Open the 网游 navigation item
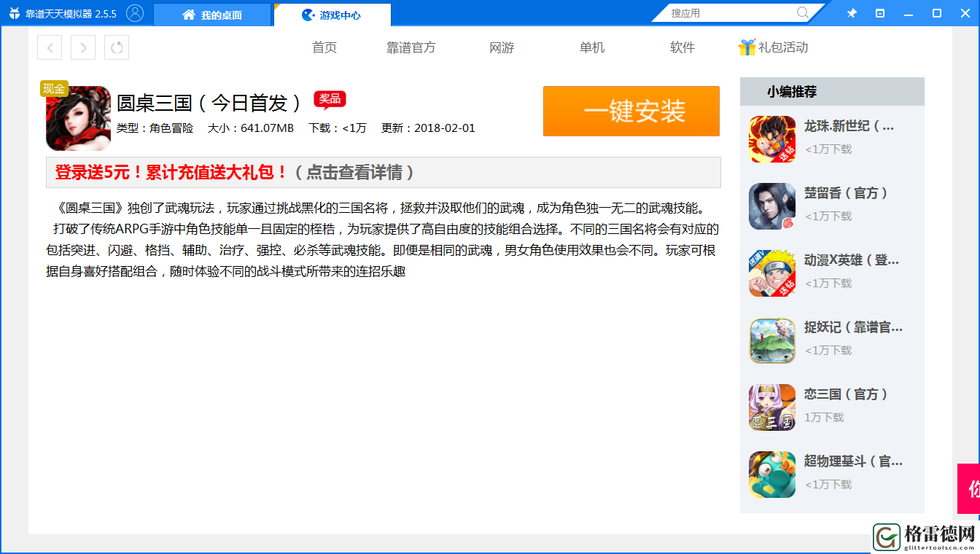980x554 pixels. [x=502, y=47]
